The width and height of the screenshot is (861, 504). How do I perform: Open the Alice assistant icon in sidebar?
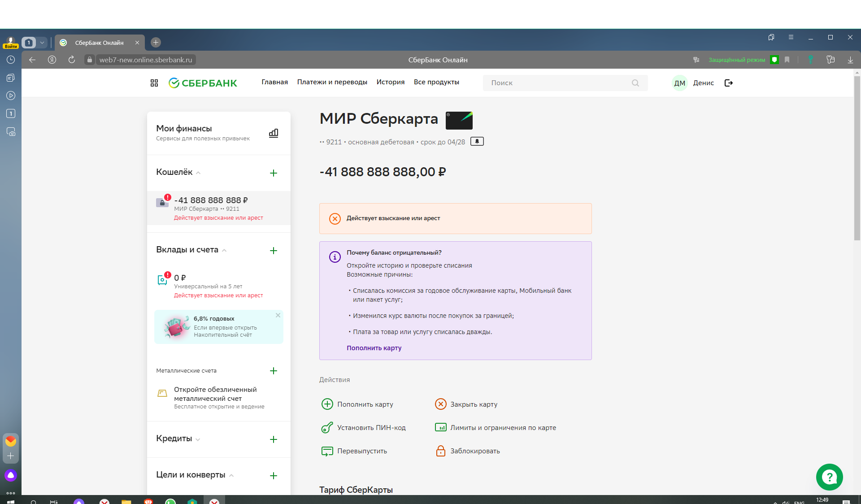tap(11, 475)
